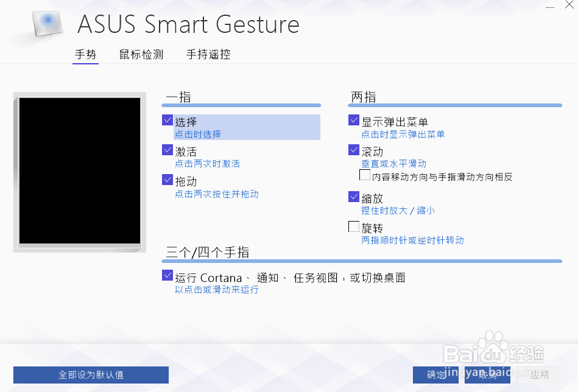Toggle the 拖动 checkbox
Viewport: 578px width, 392px height.
[x=167, y=180]
